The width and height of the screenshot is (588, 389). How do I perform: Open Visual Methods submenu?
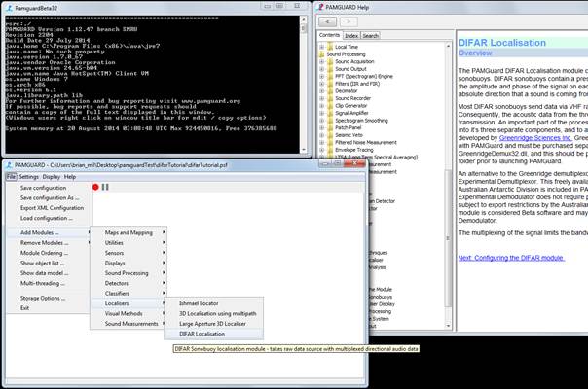[129, 314]
